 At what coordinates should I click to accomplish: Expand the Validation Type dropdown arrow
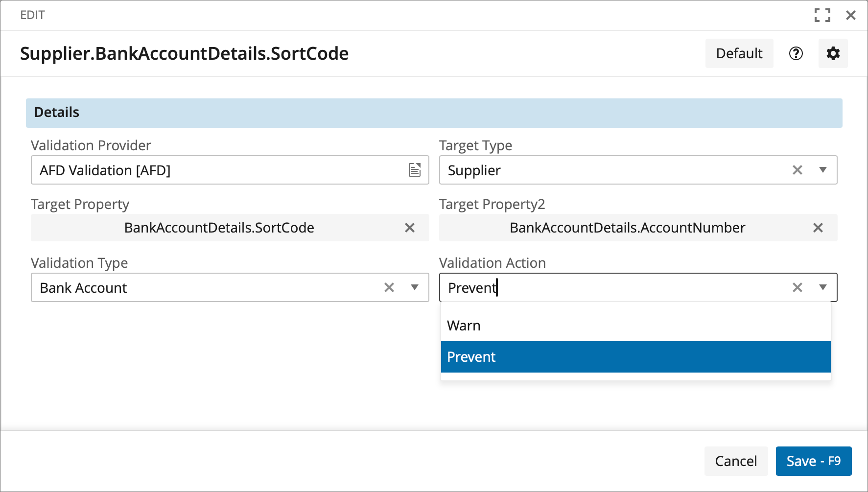(414, 287)
